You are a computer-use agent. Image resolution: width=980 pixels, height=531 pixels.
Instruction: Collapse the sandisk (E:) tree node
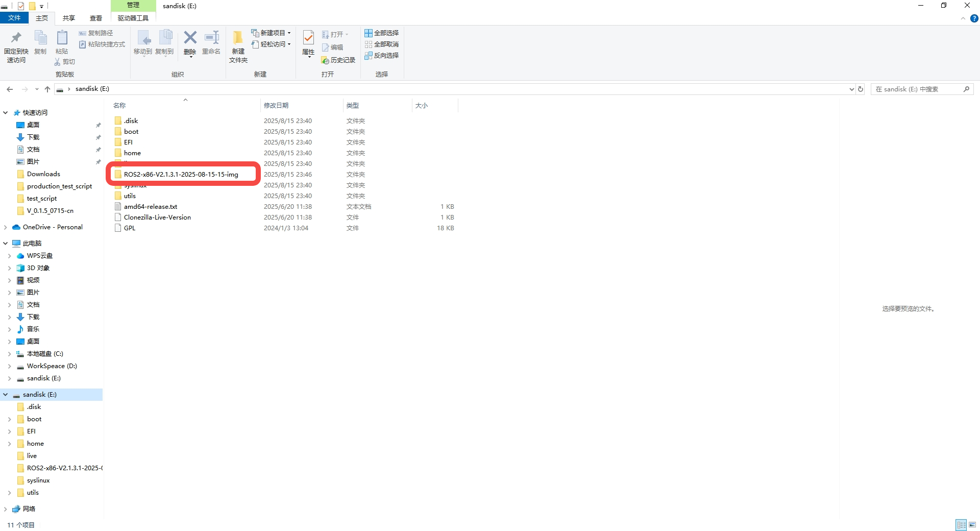coord(5,394)
